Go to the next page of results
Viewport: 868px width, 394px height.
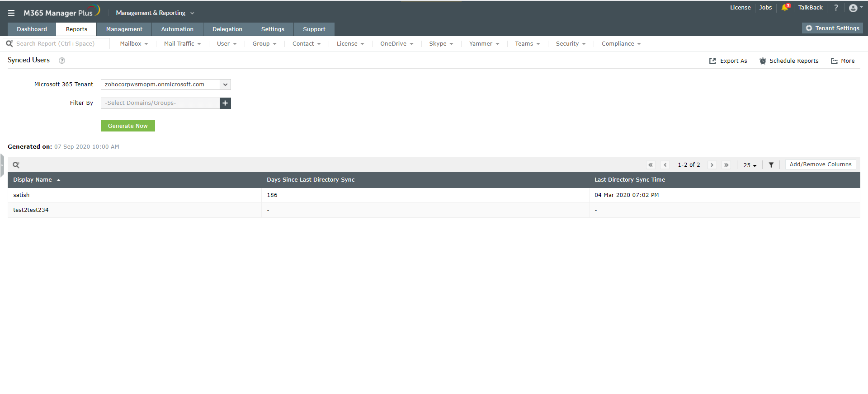pos(712,165)
